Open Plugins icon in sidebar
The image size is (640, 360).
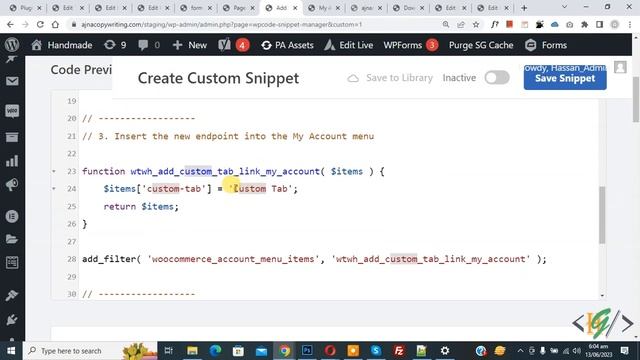click(x=12, y=320)
